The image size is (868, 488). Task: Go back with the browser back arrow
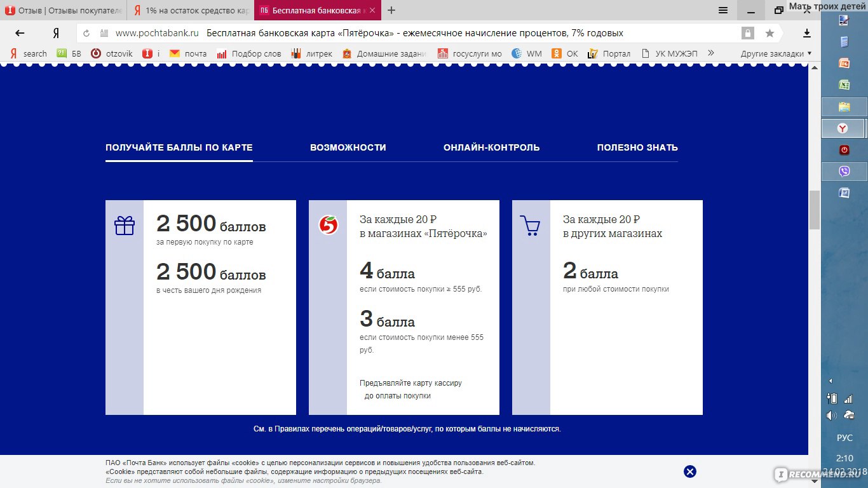(20, 33)
